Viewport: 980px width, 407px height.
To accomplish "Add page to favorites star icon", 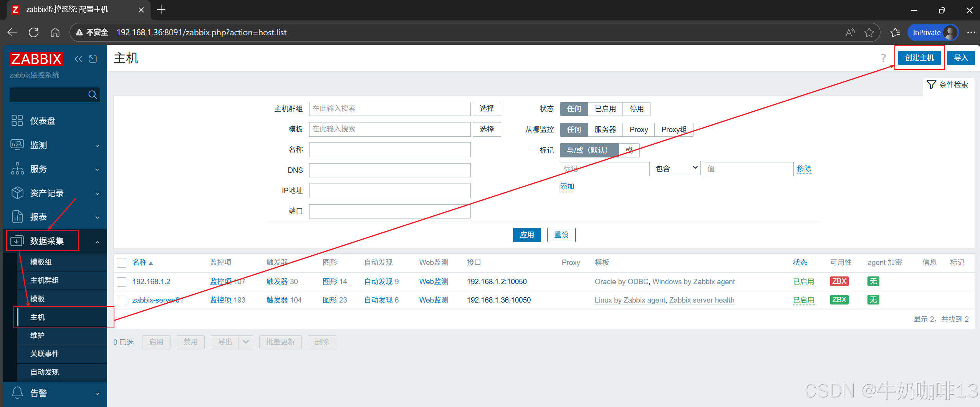I will 869,32.
